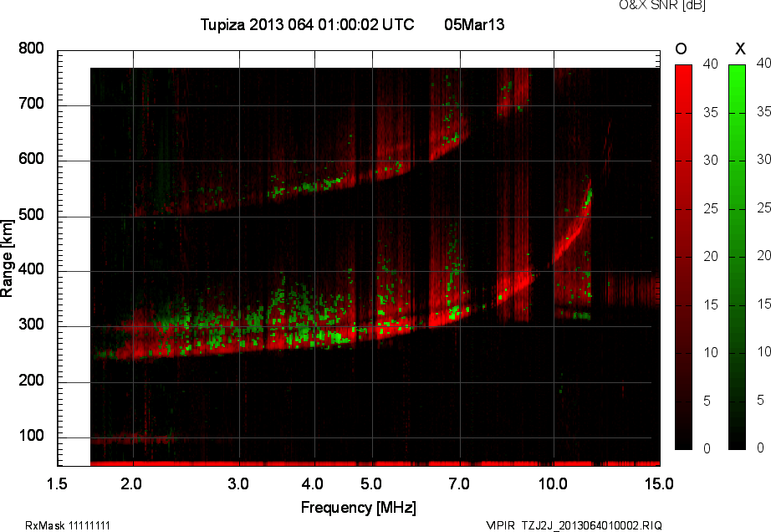771x532 pixels.
Task: Click the 3.0 MHz frequency tick label
Action: [238, 483]
